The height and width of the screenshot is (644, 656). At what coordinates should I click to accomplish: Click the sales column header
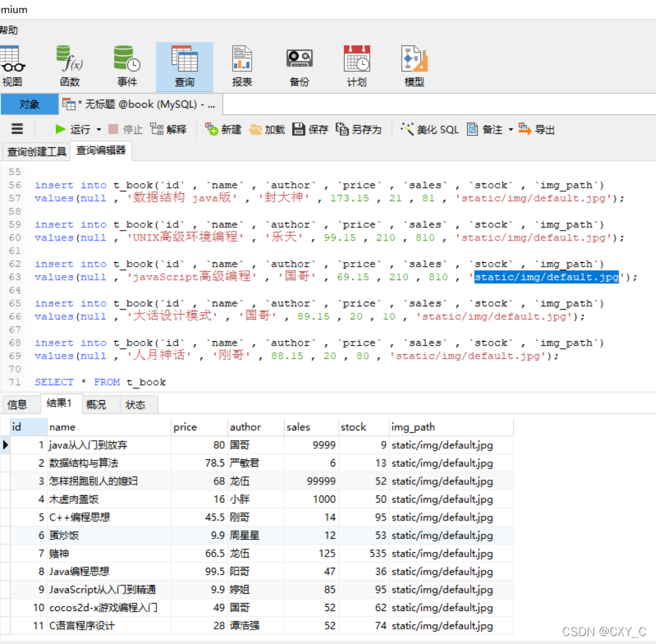pyautogui.click(x=311, y=426)
